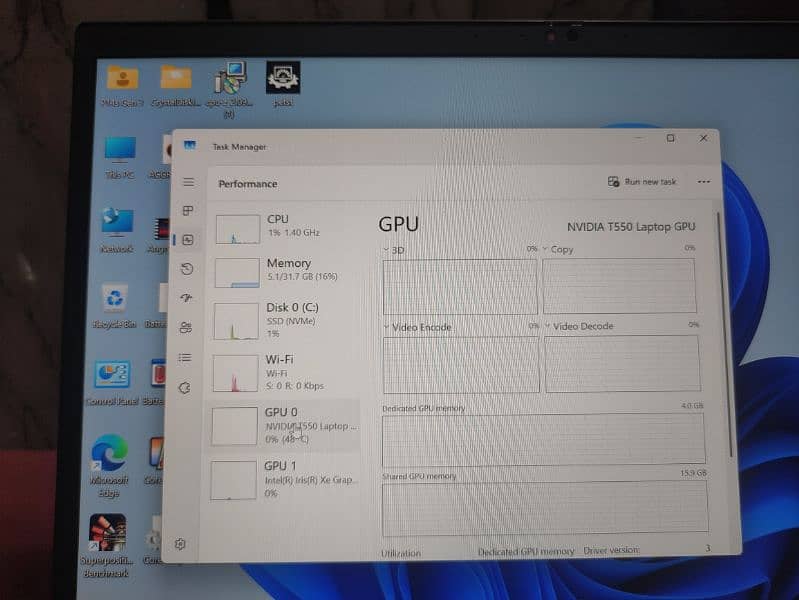Click the Run new task button label
Image resolution: width=799 pixels, height=600 pixels.
[x=650, y=181]
